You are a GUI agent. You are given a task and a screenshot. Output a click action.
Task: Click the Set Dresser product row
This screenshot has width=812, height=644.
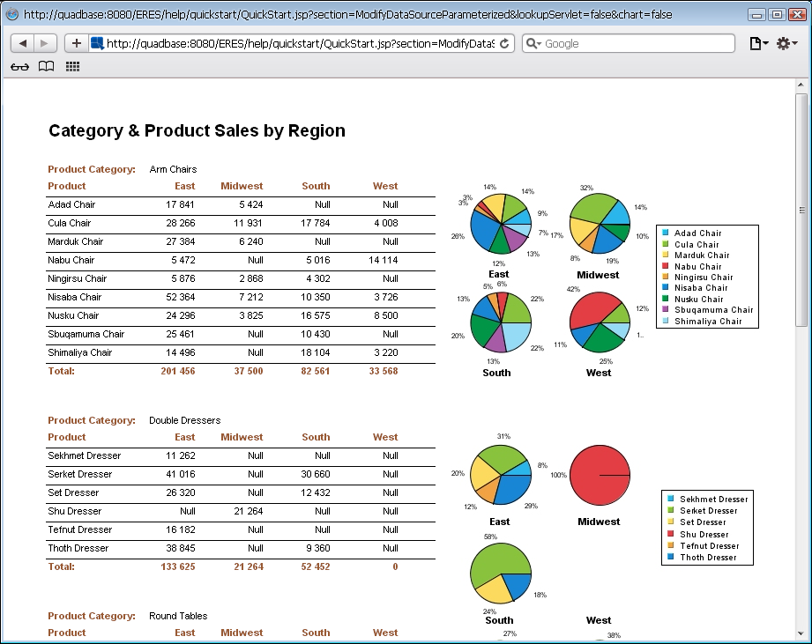241,493
